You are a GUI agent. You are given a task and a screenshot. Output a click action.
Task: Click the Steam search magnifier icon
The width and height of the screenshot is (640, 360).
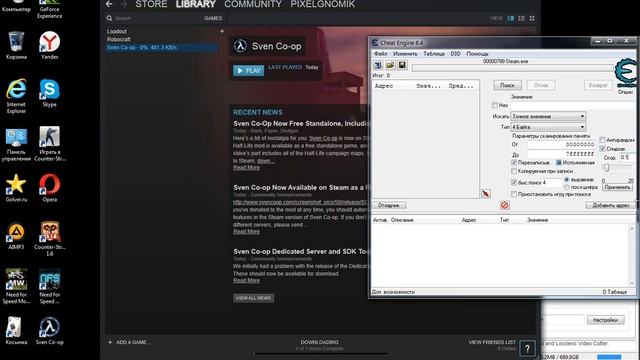(109, 18)
